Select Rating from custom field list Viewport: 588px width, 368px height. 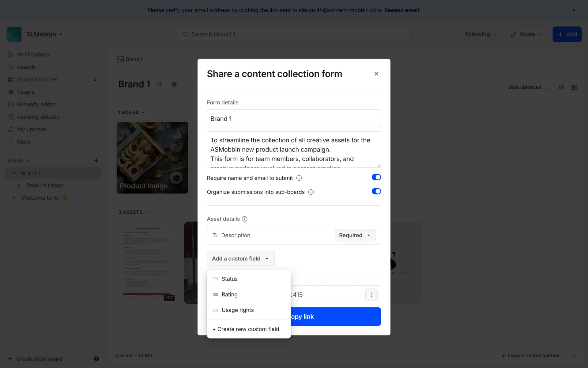tap(230, 294)
